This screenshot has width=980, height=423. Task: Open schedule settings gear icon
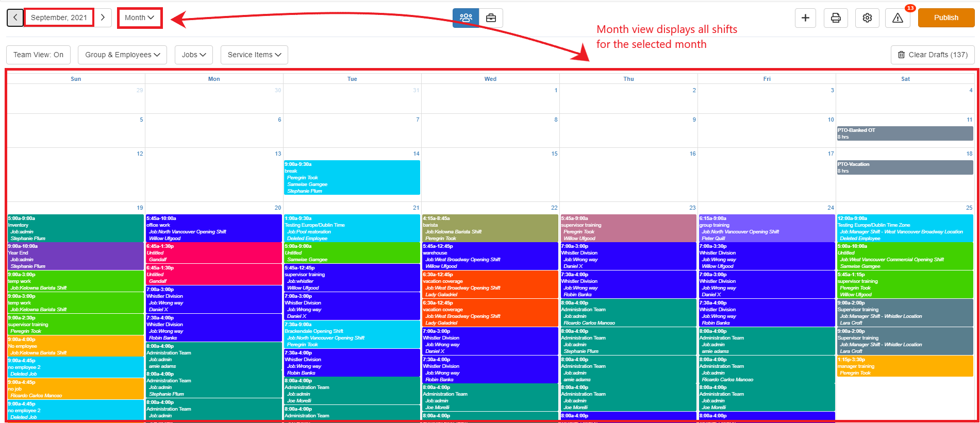click(867, 18)
